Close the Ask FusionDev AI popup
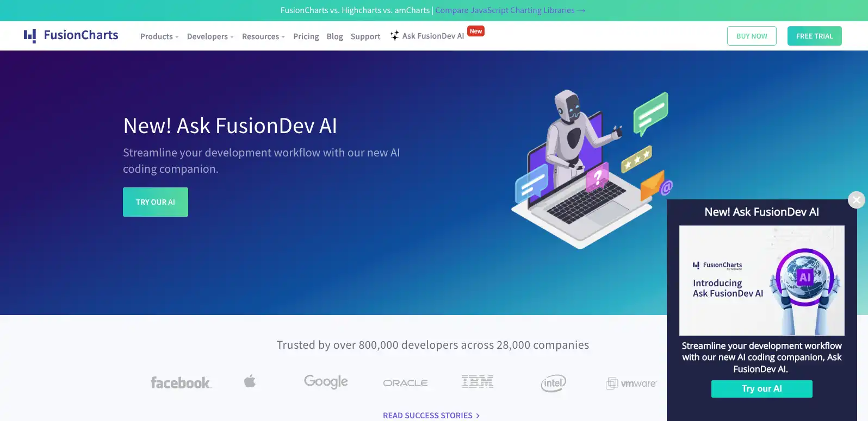The height and width of the screenshot is (421, 868). pos(856,200)
